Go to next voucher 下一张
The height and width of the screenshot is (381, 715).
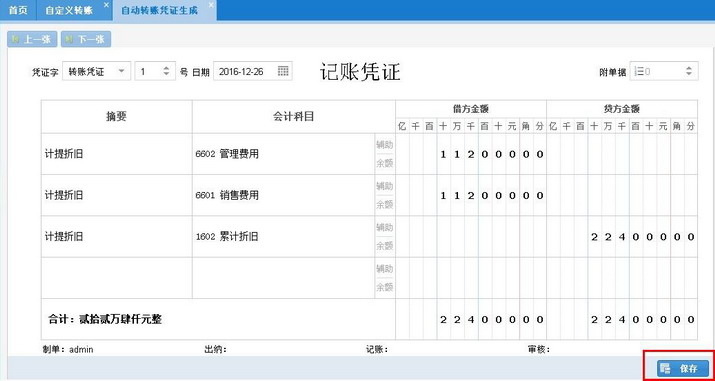tap(86, 39)
